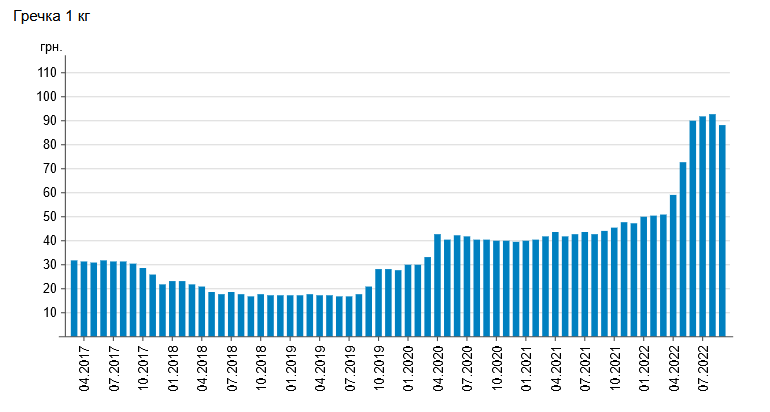This screenshot has height=412, width=770.
Task: Select the 01.2019 date label
Action: (291, 368)
